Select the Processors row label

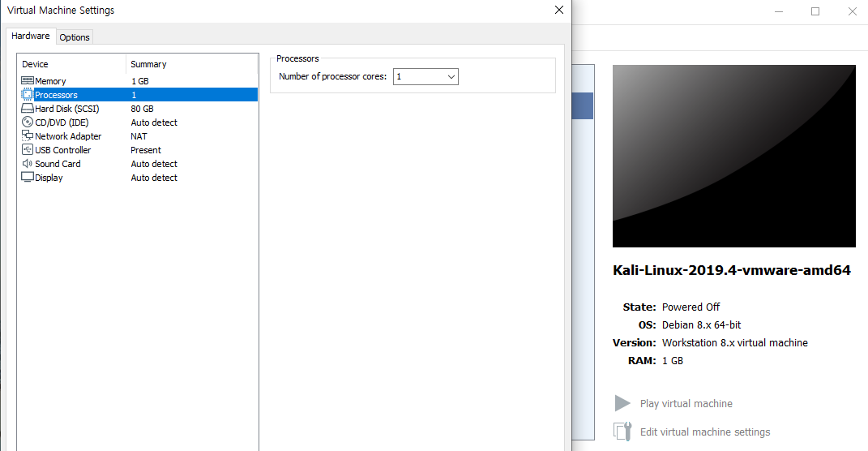tap(56, 95)
